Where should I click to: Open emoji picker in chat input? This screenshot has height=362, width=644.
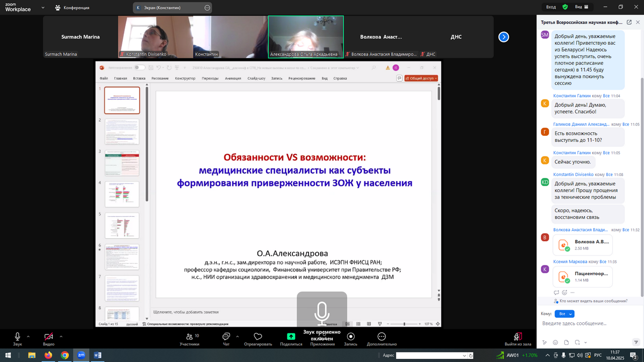555,342
